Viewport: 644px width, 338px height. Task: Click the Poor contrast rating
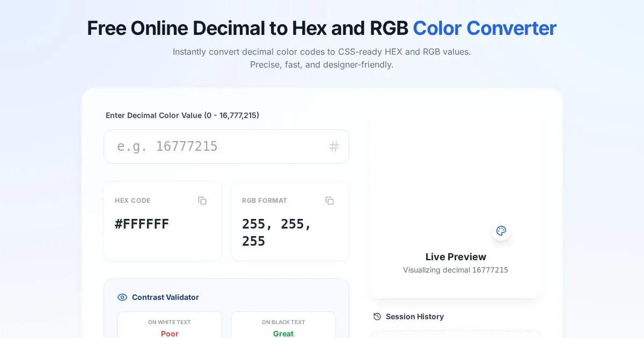(x=170, y=334)
